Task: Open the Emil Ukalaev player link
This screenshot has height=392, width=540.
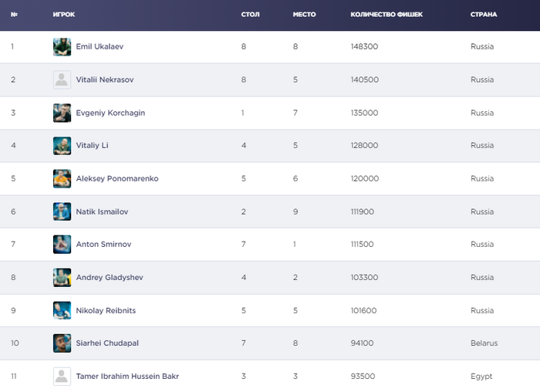Action: click(x=100, y=47)
